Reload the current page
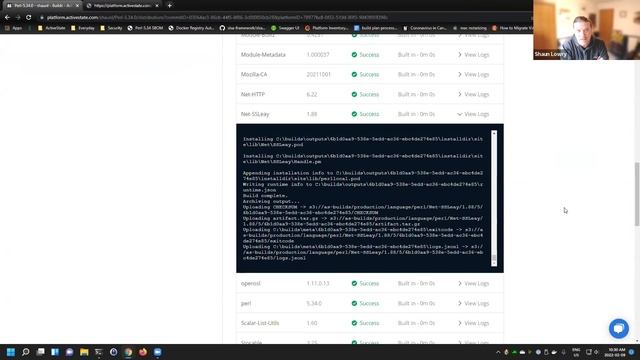This screenshot has height=360, width=640. click(x=29, y=18)
